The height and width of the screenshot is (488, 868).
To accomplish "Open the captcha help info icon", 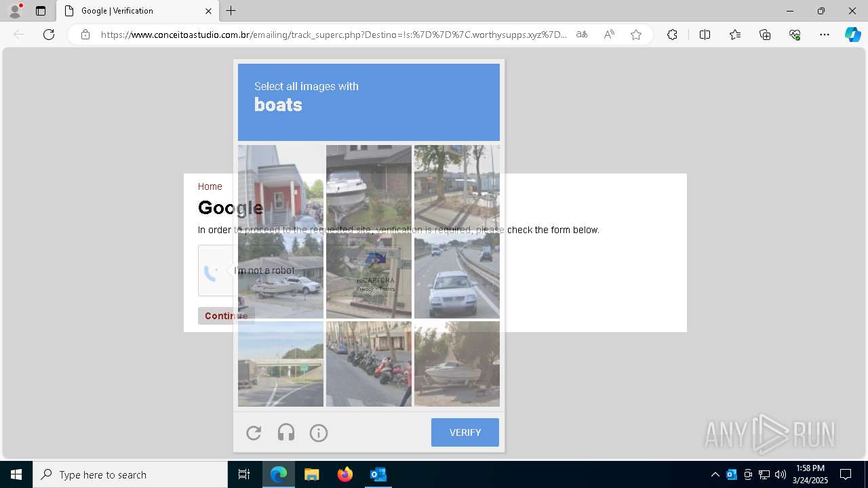I will 319,433.
